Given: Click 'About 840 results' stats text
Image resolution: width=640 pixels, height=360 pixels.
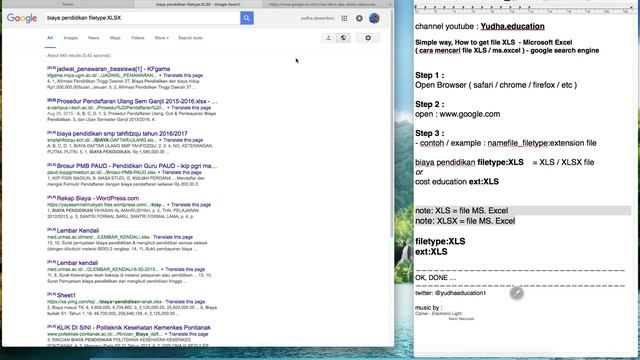Looking at the screenshot, I should 79,56.
